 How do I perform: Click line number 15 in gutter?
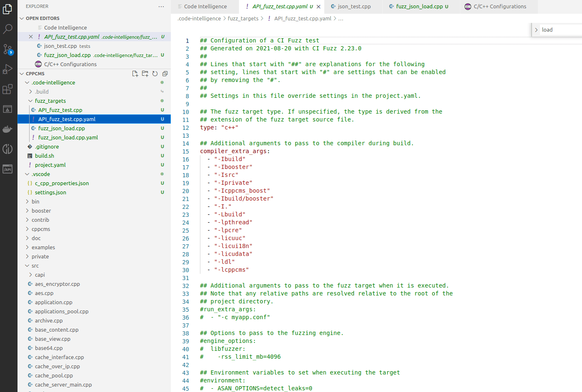click(x=185, y=151)
